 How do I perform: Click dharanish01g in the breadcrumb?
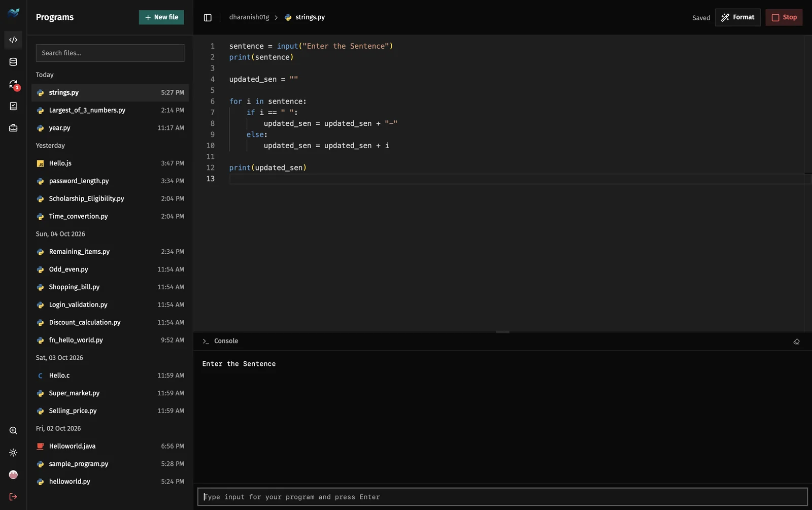tap(249, 17)
